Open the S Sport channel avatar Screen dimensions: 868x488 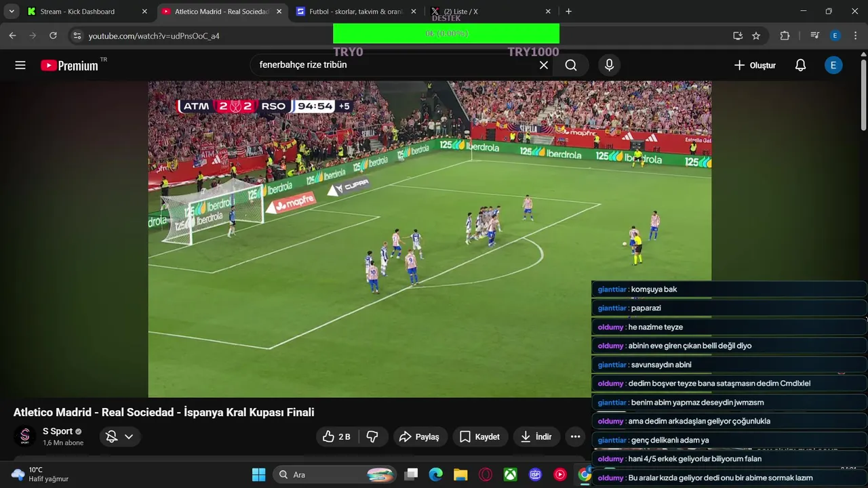(x=25, y=436)
